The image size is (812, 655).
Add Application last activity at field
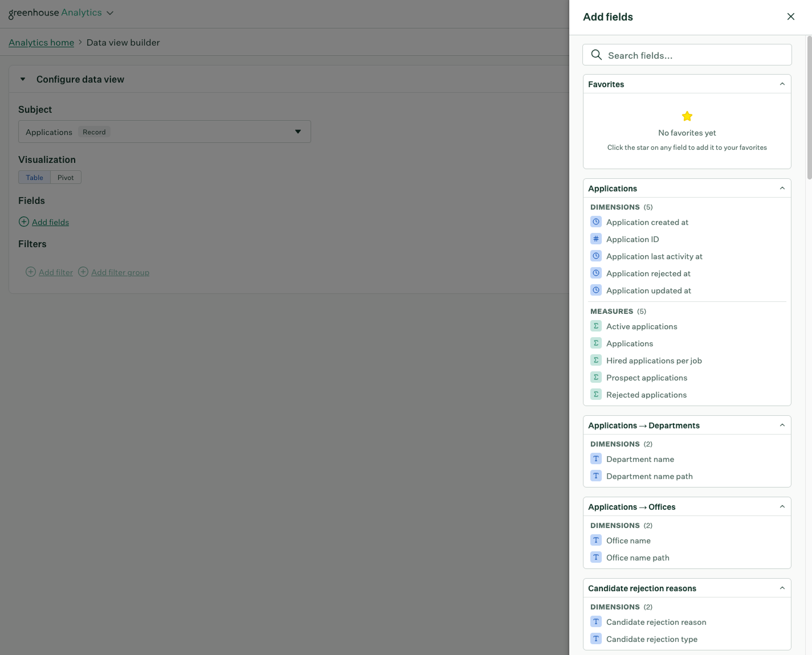tap(654, 256)
